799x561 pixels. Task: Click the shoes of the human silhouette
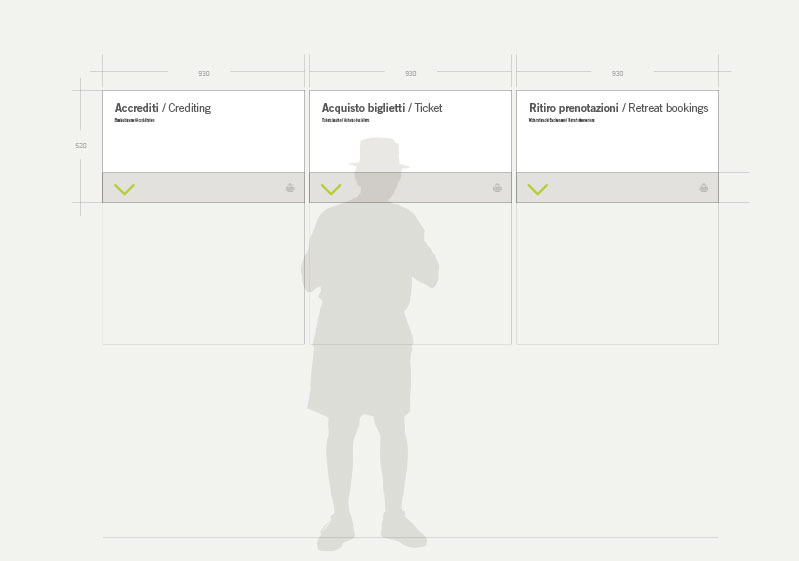372,531
